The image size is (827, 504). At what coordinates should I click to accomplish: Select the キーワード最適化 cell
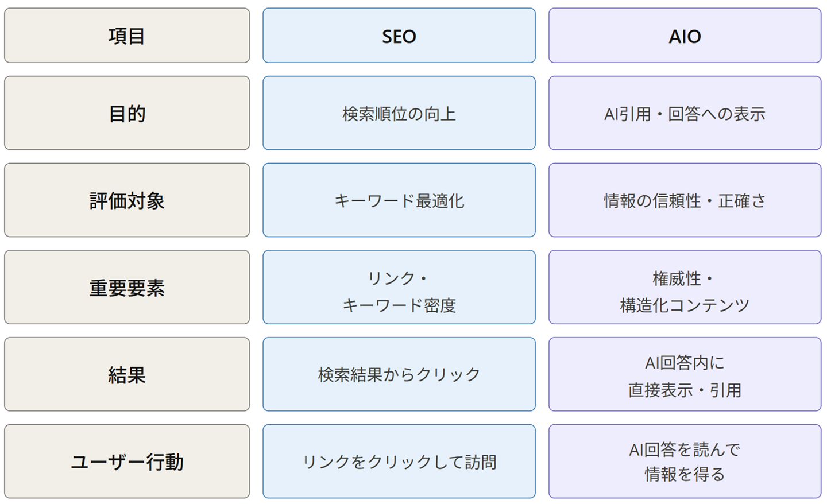(x=399, y=200)
